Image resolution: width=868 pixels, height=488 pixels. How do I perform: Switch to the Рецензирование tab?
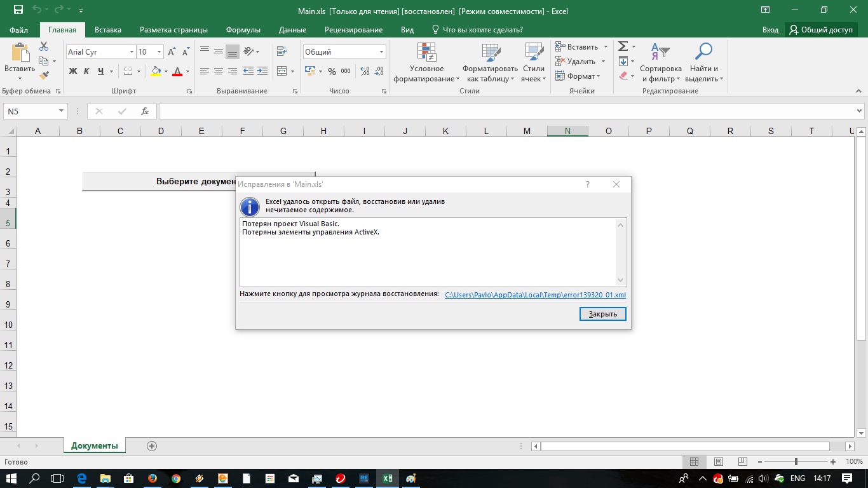353,30
